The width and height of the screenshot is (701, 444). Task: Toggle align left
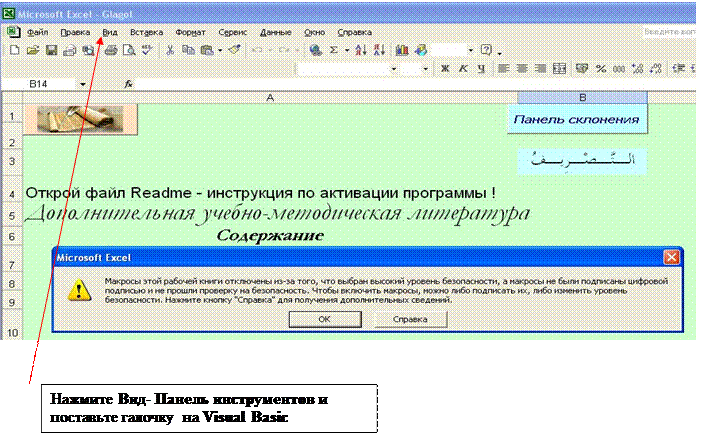tap(504, 68)
